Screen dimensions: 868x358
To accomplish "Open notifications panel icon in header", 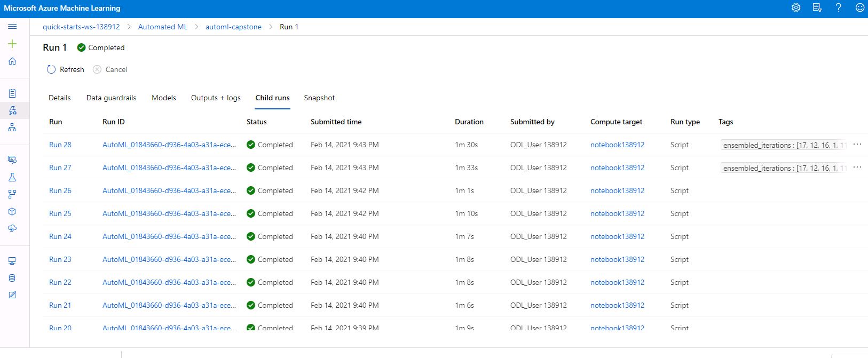I will tap(817, 7).
